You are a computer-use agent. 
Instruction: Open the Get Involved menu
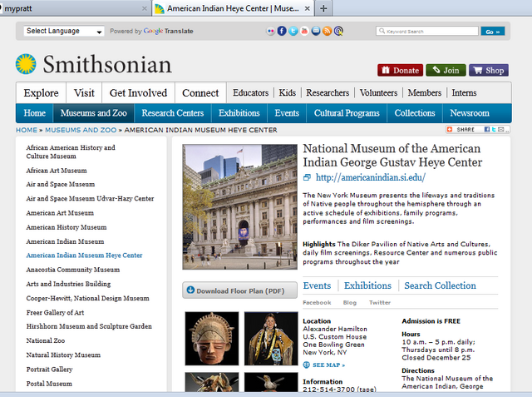[139, 92]
